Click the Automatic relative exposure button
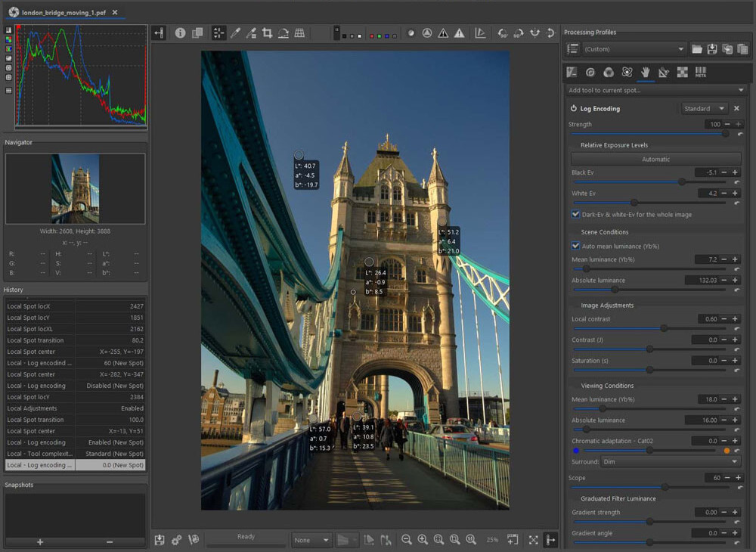The height and width of the screenshot is (552, 756). click(x=655, y=159)
